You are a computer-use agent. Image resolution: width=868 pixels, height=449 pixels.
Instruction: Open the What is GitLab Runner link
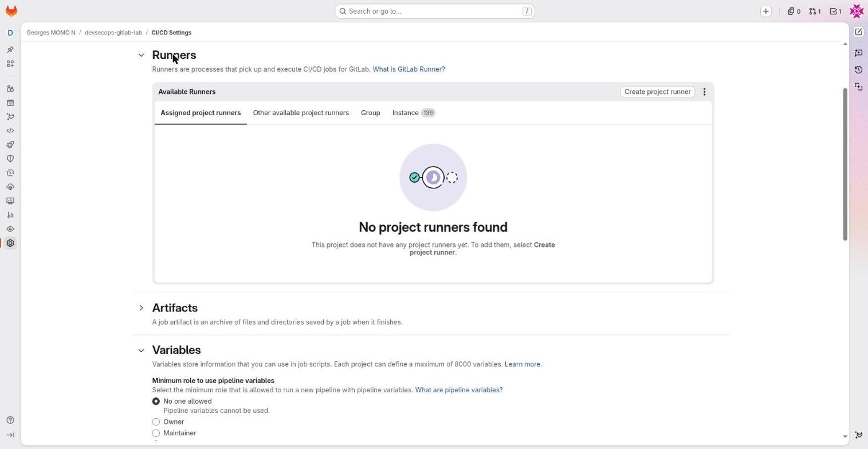(409, 69)
